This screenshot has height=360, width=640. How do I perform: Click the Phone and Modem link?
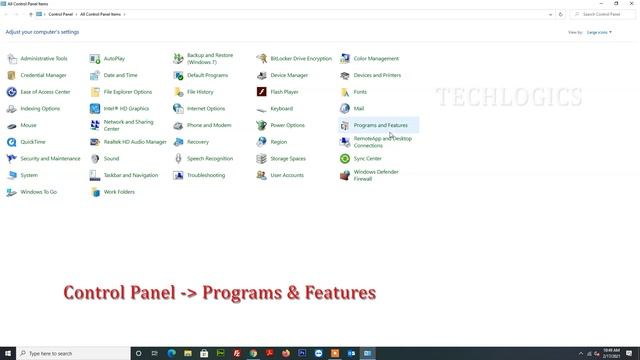tap(209, 125)
